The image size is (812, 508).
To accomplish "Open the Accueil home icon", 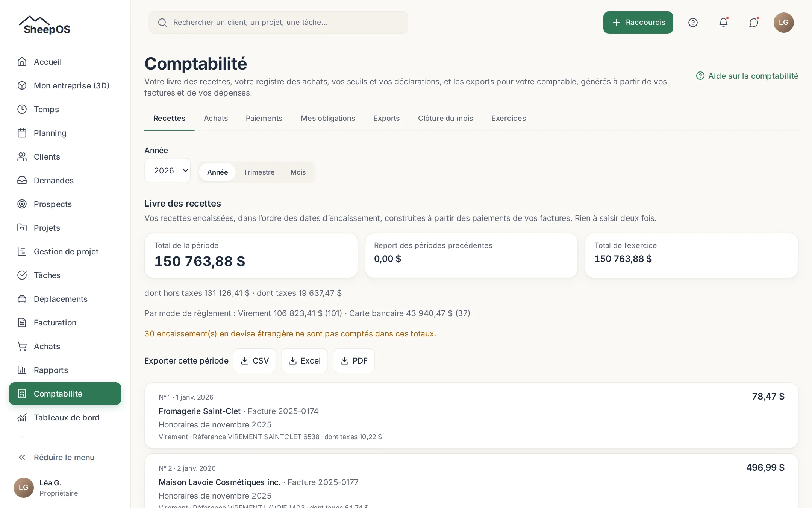I will [22, 62].
